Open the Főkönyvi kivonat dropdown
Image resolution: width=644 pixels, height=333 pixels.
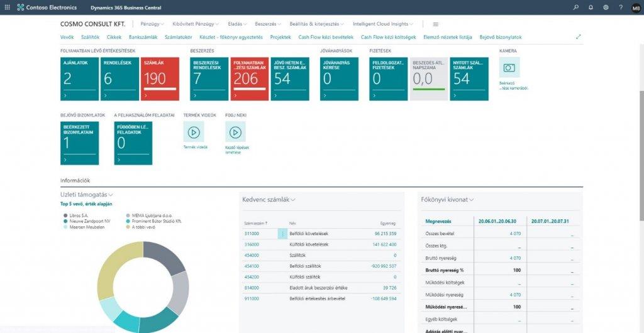click(x=471, y=200)
